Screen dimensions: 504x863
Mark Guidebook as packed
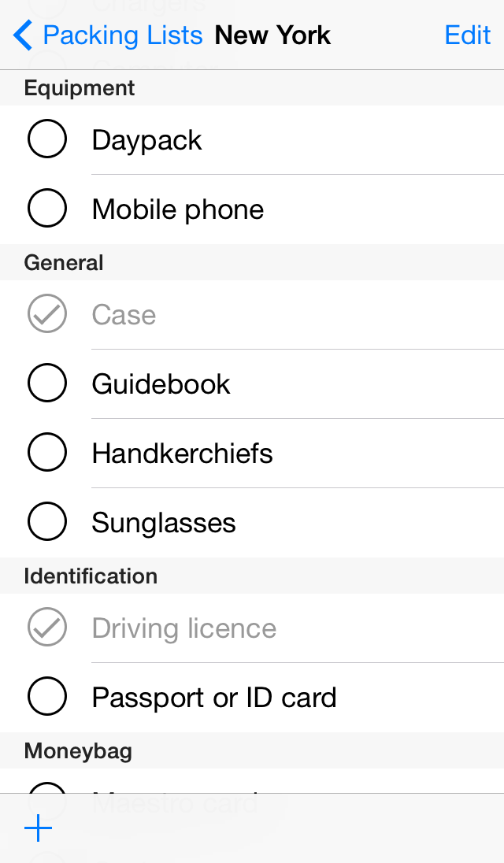(47, 384)
